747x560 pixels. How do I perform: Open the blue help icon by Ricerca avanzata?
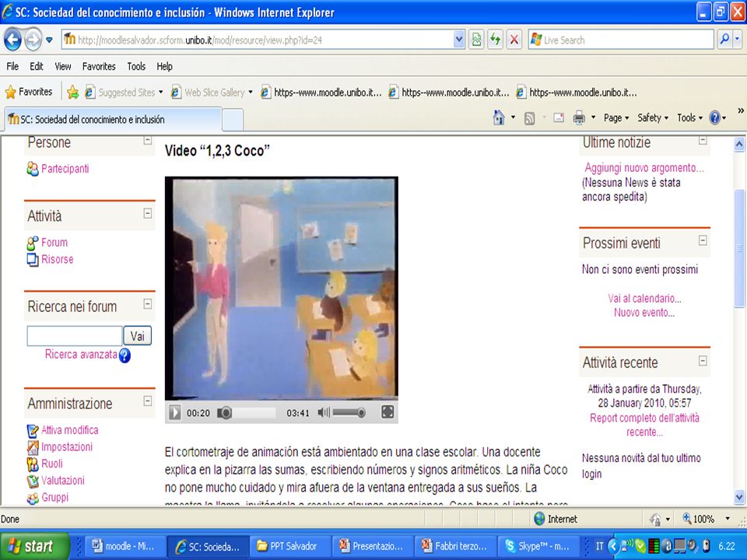[124, 355]
